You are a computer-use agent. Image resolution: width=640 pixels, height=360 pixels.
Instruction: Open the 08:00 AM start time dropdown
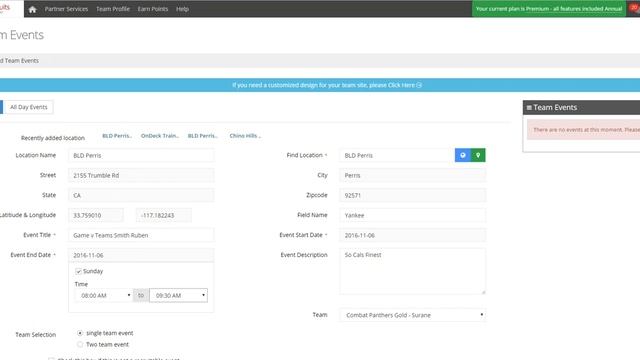(103, 296)
